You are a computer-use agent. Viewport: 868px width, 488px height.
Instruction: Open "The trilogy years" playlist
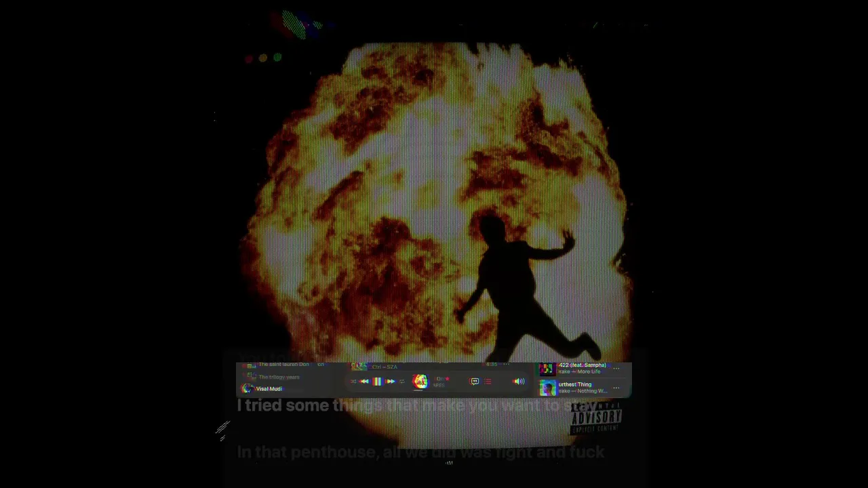(279, 377)
